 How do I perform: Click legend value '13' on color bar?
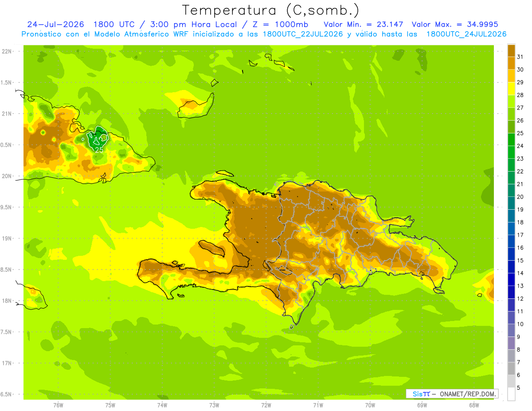520,286
